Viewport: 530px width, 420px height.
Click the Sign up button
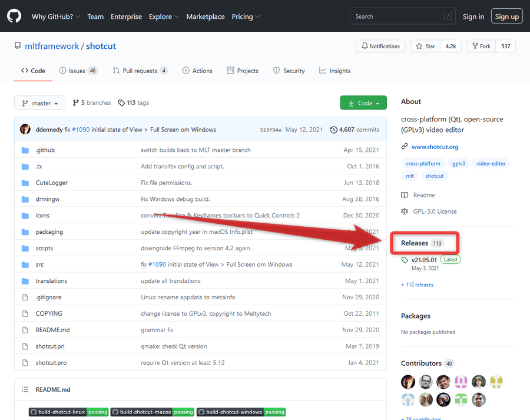pos(506,16)
